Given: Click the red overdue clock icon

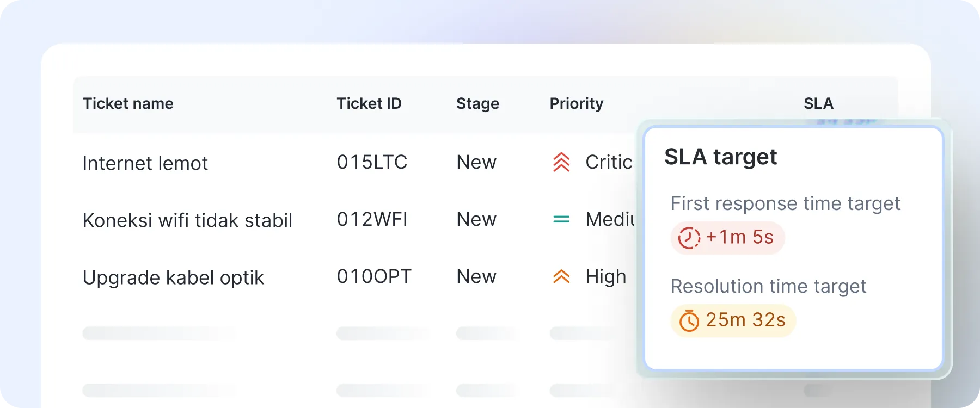Looking at the screenshot, I should [x=689, y=238].
